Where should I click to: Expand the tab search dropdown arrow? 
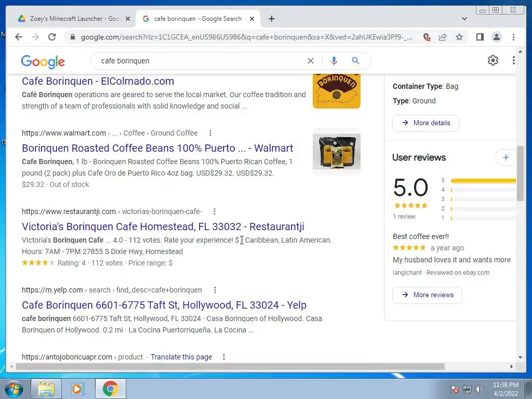(464, 19)
